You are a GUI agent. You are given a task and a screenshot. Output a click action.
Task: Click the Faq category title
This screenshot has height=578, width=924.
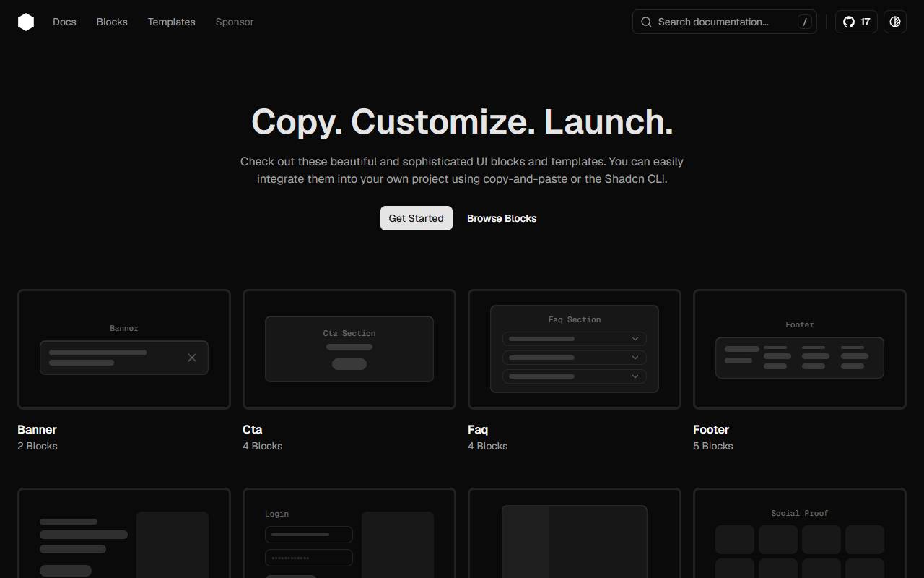478,429
